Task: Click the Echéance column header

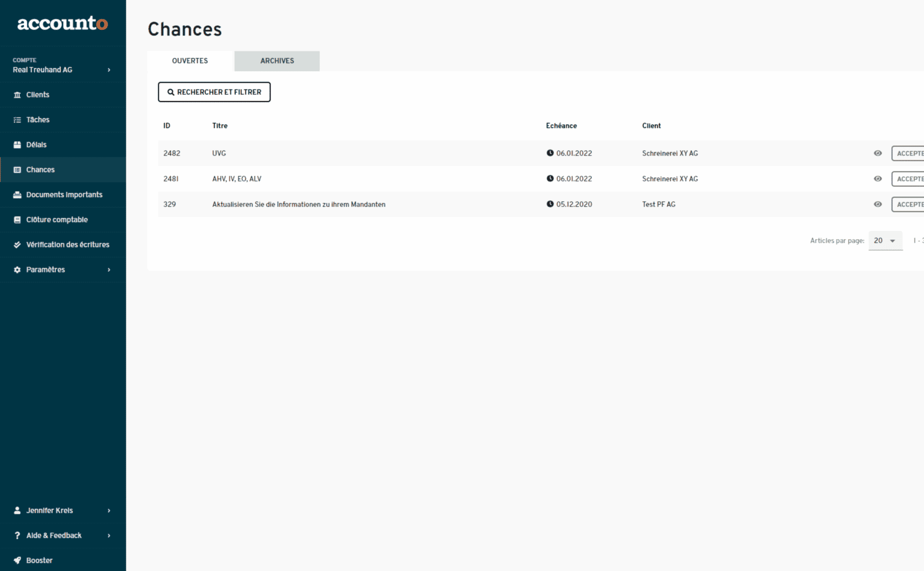Action: pyautogui.click(x=561, y=126)
